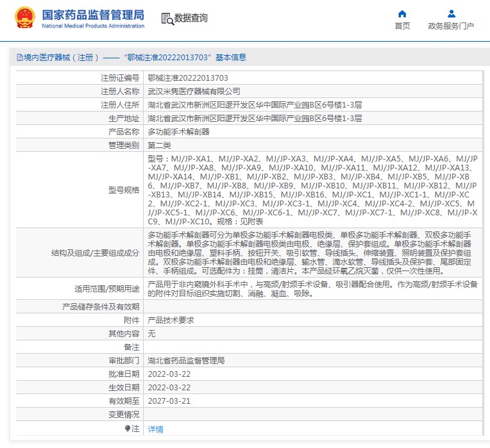490x448 pixels.
Task: Click the 型号规格 row label
Action: pos(124,190)
